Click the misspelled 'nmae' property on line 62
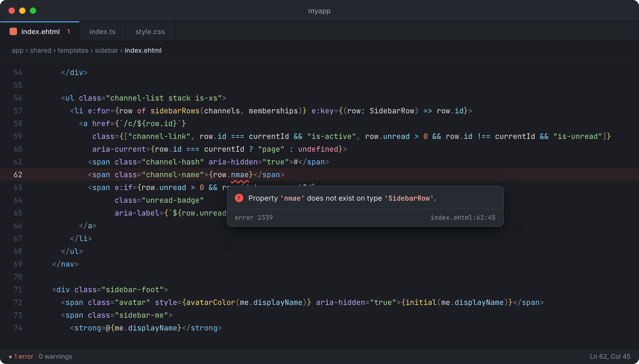Image resolution: width=639 pixels, height=364 pixels. point(240,175)
